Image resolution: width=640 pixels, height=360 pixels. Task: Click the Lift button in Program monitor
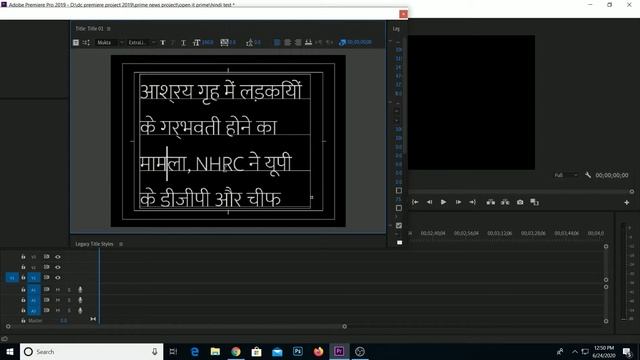click(x=491, y=202)
